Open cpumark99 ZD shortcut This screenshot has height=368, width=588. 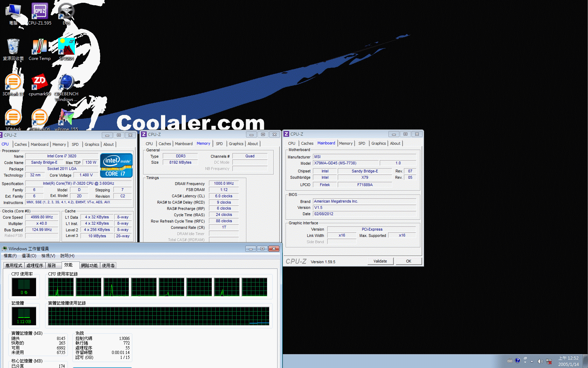pyautogui.click(x=40, y=85)
